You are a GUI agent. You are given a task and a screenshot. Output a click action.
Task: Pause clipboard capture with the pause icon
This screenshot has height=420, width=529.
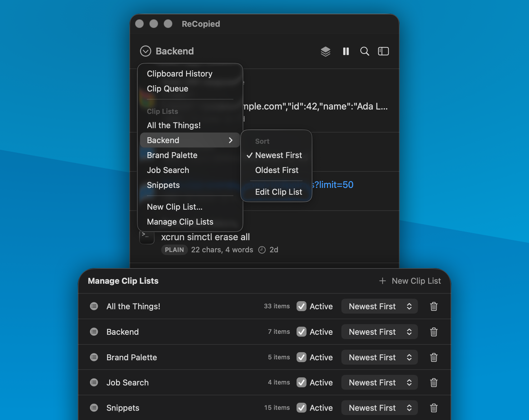pyautogui.click(x=346, y=51)
